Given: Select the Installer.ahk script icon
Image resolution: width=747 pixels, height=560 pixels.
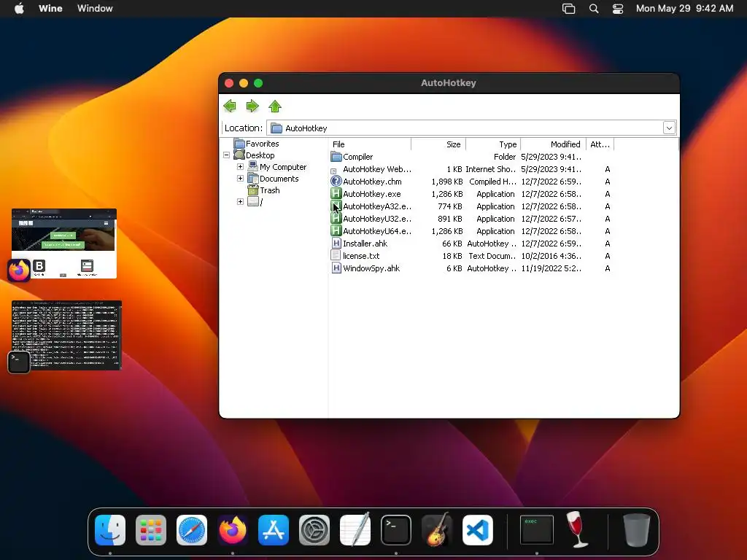Looking at the screenshot, I should (336, 244).
